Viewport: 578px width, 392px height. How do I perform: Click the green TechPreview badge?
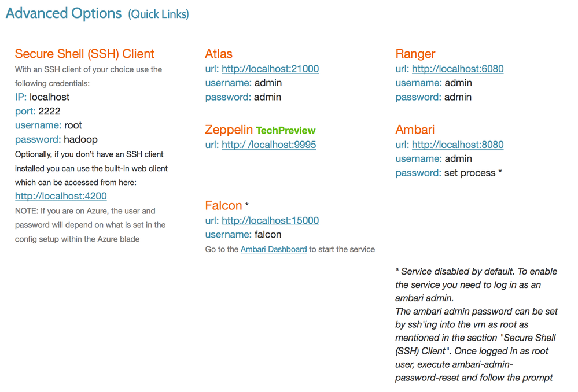click(x=286, y=131)
